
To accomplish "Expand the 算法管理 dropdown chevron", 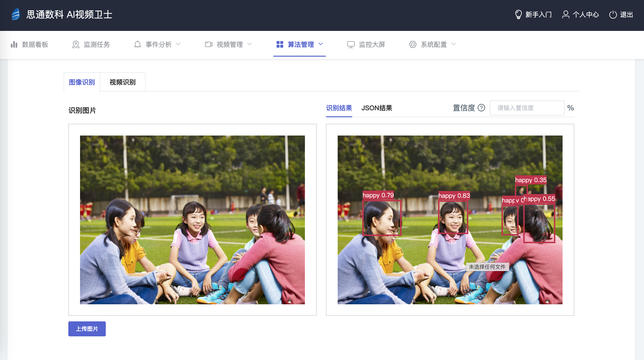I will coord(321,44).
